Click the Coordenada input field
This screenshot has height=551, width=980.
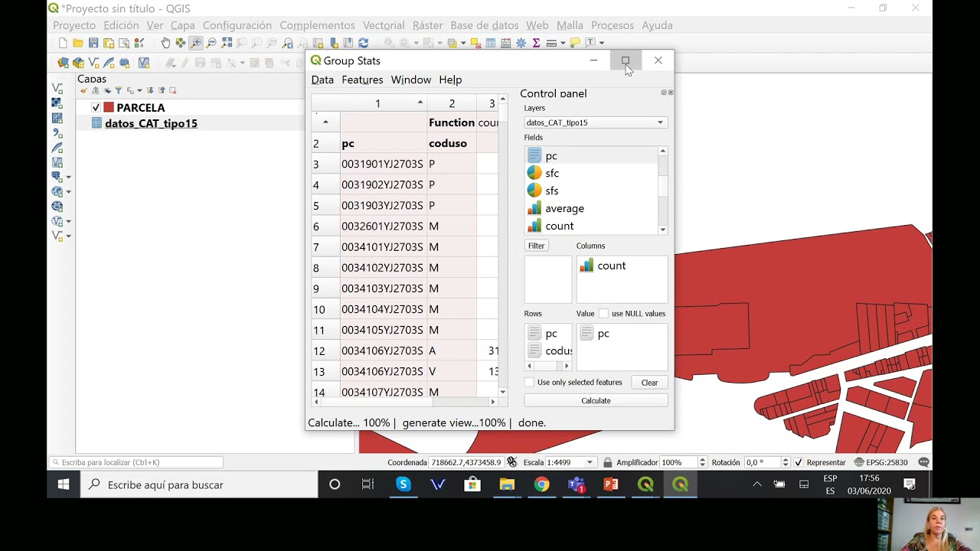coord(465,462)
